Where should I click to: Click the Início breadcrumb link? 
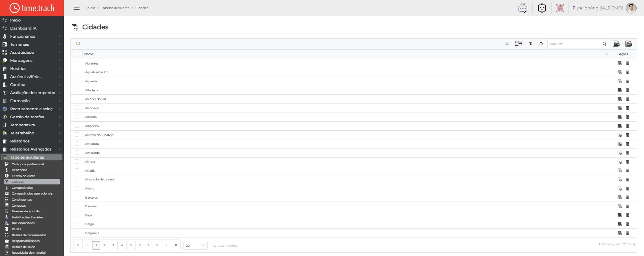pos(91,8)
